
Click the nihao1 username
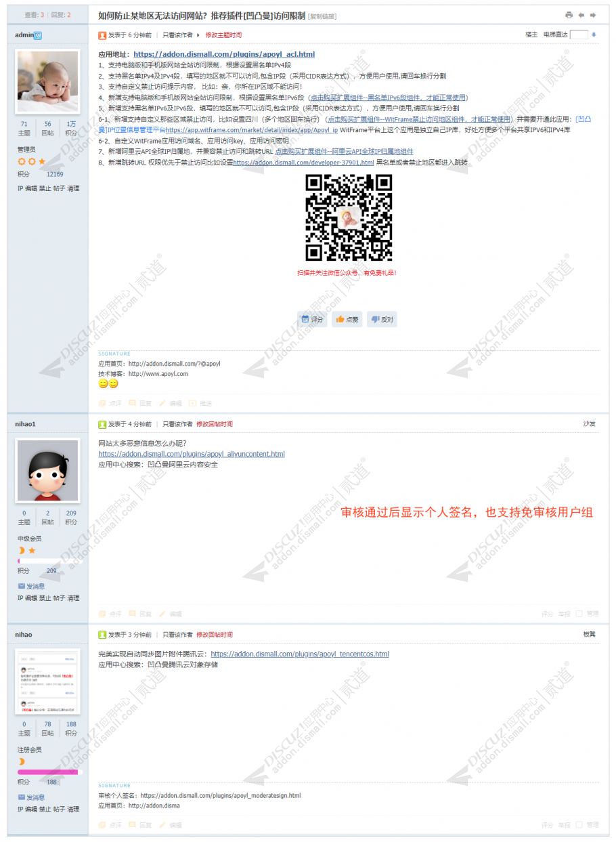click(25, 424)
